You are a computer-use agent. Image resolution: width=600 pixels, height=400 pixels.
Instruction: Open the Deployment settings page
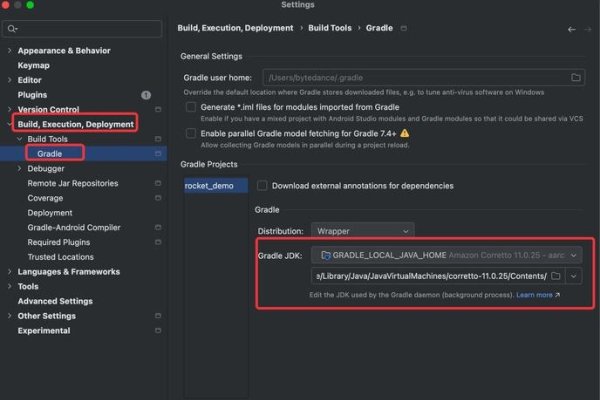50,213
